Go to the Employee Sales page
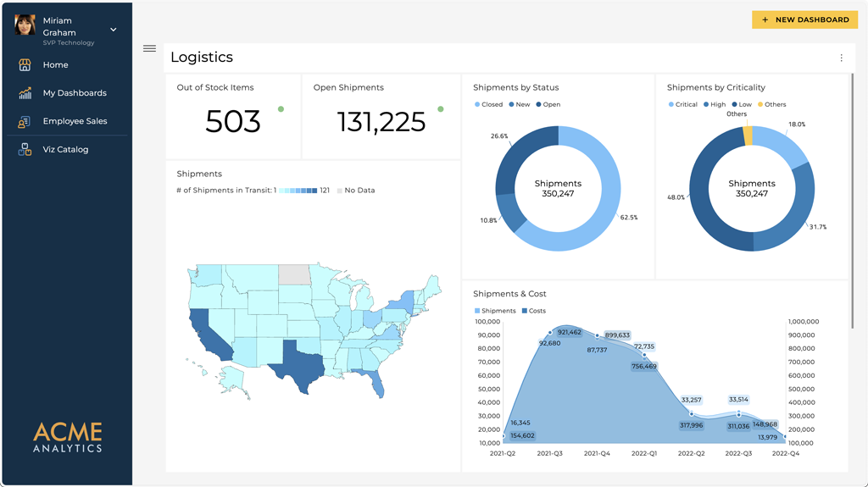Viewport: 868px width, 487px height. coord(75,122)
